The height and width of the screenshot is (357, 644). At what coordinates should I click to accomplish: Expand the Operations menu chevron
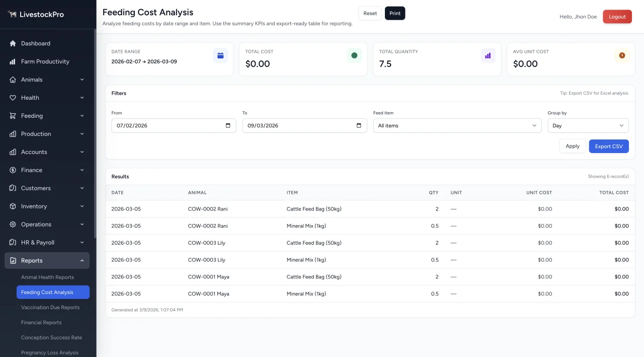click(x=82, y=225)
